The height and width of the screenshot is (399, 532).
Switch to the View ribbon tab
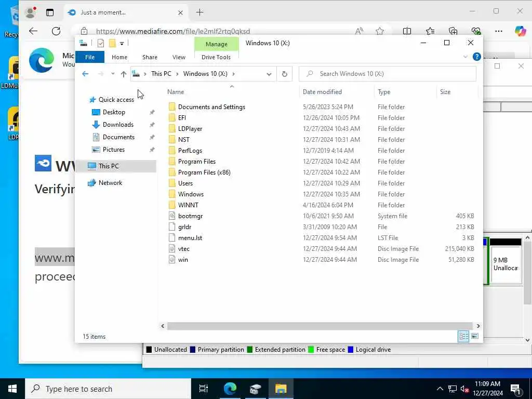coord(179,57)
